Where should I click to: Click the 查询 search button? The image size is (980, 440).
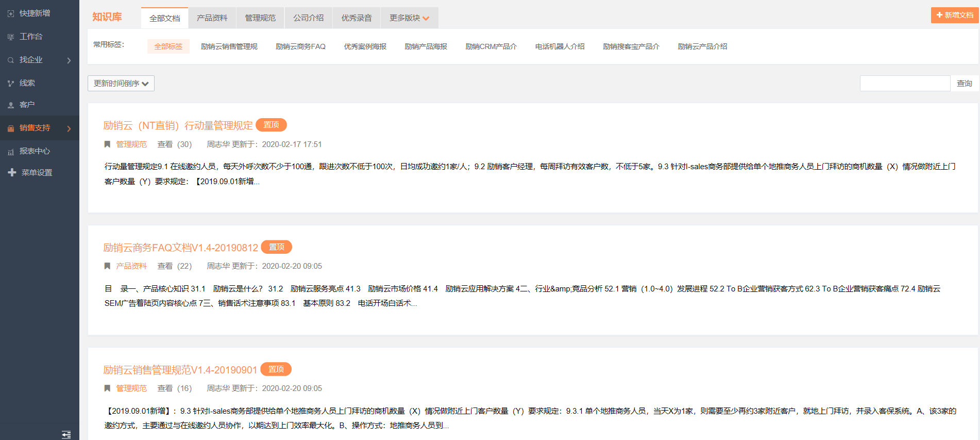[964, 84]
